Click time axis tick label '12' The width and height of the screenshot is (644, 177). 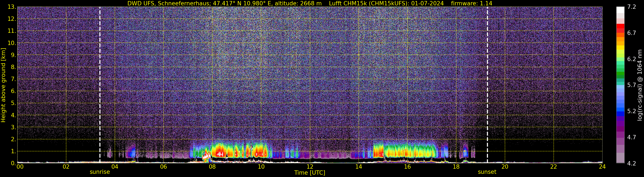[310, 167]
